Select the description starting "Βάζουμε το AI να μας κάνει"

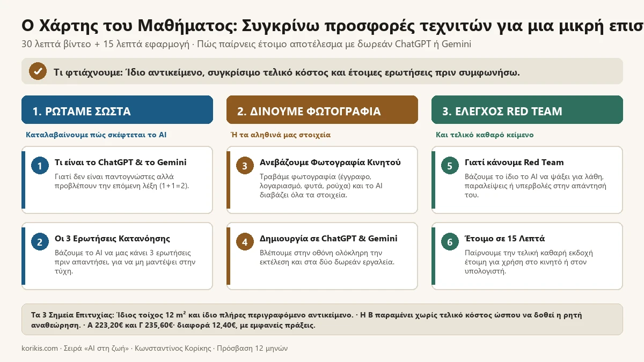point(126,262)
